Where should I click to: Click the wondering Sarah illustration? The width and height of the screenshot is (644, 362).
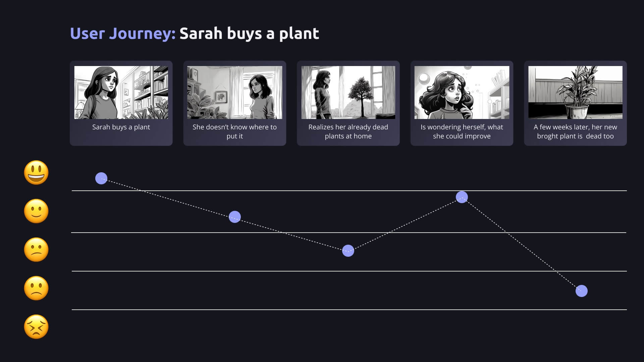point(462,93)
